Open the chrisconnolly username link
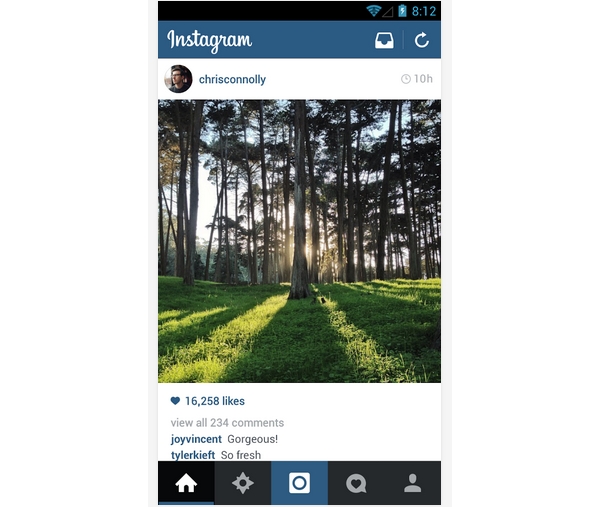Viewport: 600px width, 507px height. pyautogui.click(x=232, y=79)
